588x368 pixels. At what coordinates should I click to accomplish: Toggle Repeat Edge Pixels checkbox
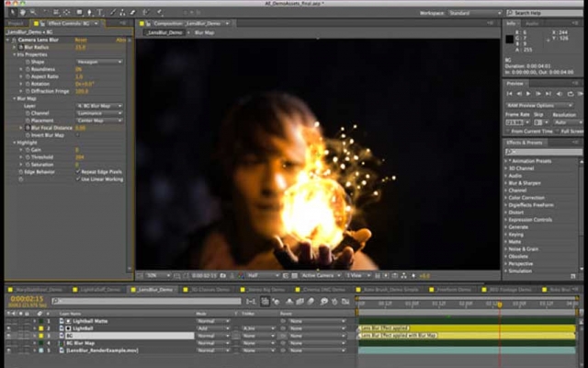pyautogui.click(x=78, y=172)
